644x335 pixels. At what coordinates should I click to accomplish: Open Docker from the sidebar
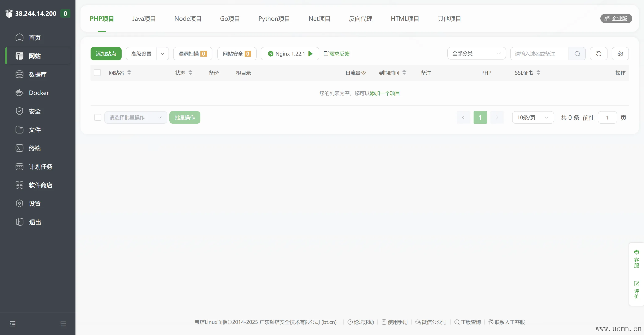pyautogui.click(x=39, y=93)
